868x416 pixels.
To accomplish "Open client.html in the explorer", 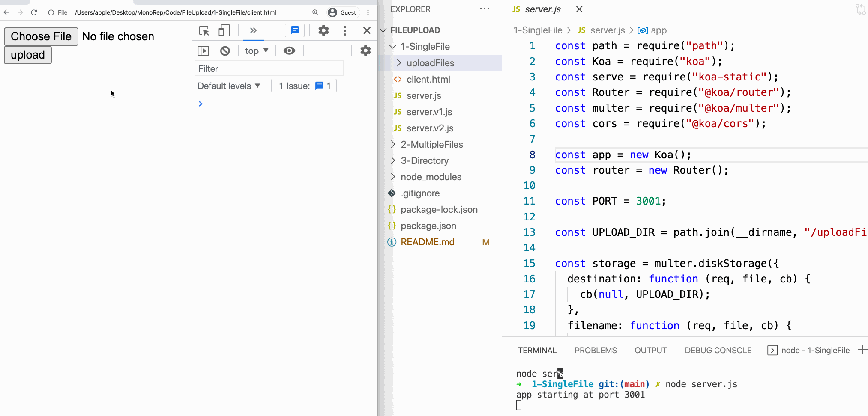I will click(428, 80).
